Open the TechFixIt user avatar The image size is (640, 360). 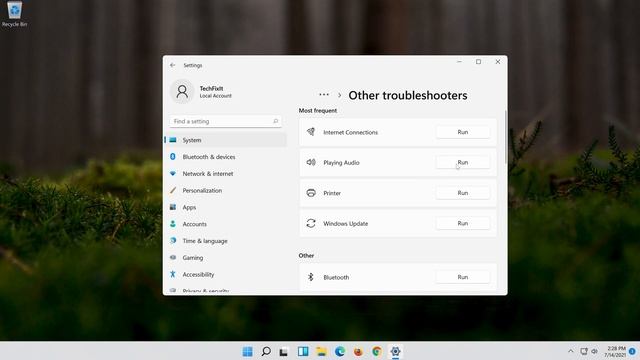click(x=182, y=91)
